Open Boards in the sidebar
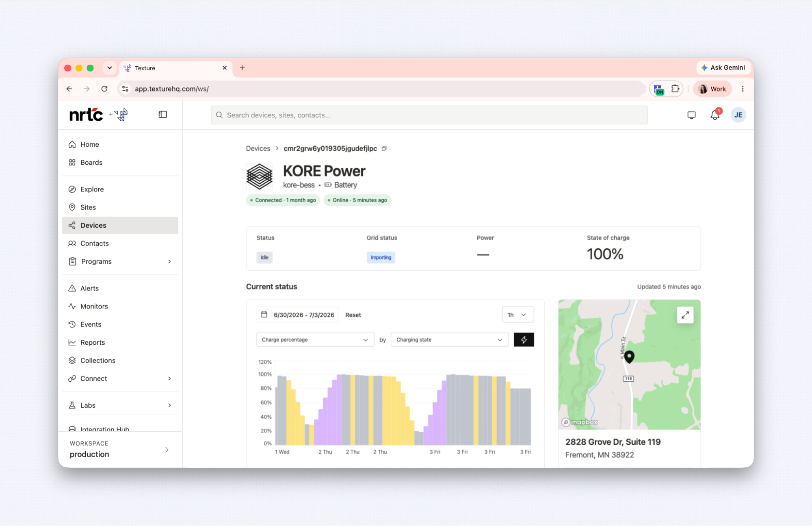The image size is (812, 526). point(120,162)
